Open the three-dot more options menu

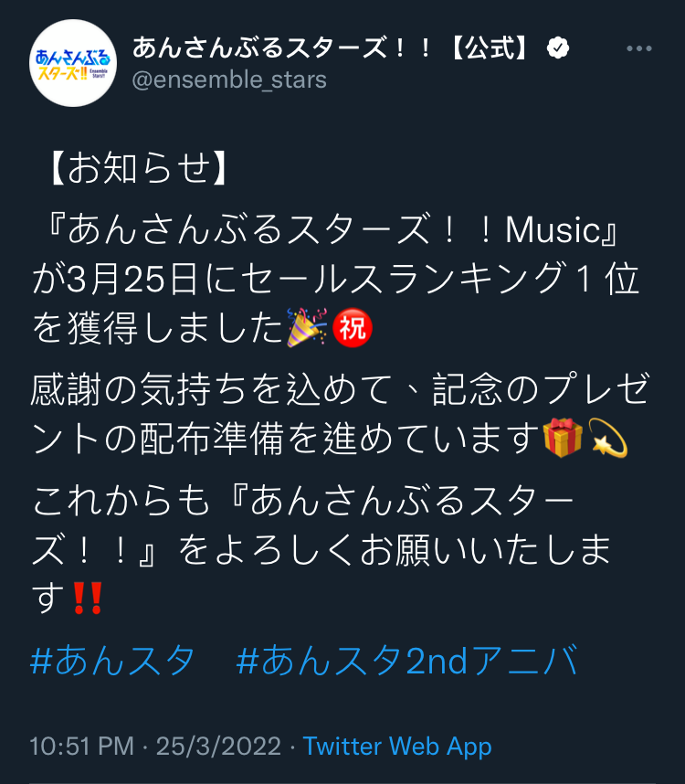pyautogui.click(x=639, y=48)
